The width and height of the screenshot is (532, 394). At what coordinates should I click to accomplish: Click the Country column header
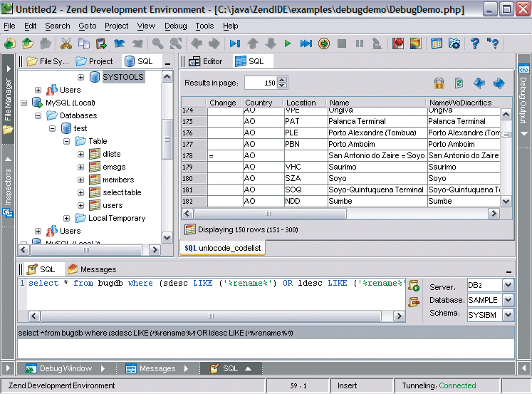tap(262, 103)
